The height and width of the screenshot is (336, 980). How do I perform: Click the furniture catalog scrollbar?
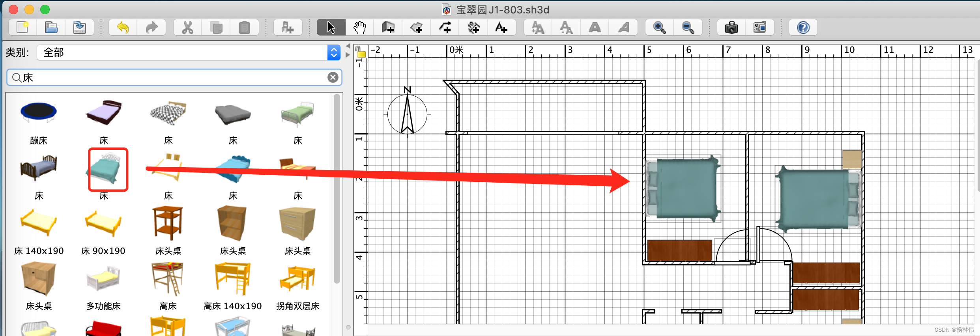tap(337, 189)
